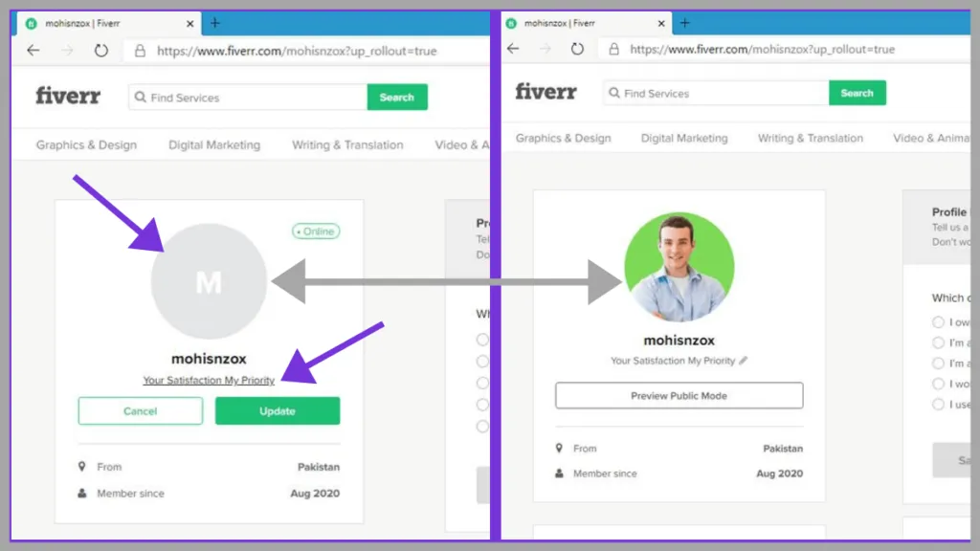This screenshot has height=551, width=980.
Task: Reload page in right browser window
Action: point(577,49)
